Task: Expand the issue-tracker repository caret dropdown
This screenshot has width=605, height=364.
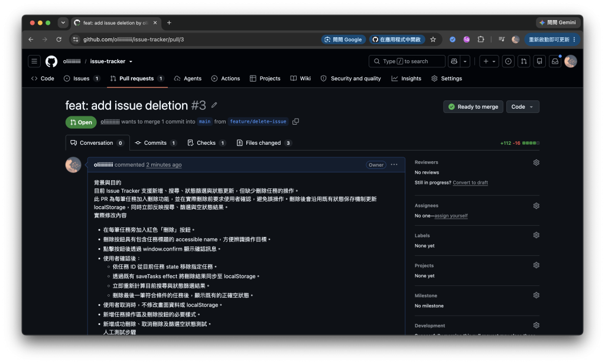Action: [x=131, y=61]
